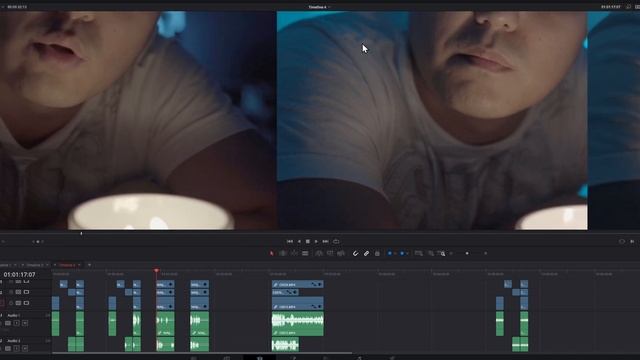Open the Flag color dropdown arrow
The height and width of the screenshot is (360, 640).
pyautogui.click(x=395, y=253)
